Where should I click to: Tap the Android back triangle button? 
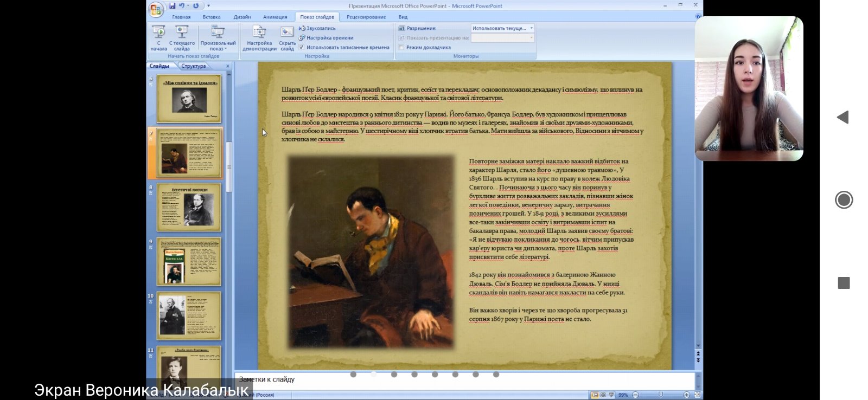[843, 117]
